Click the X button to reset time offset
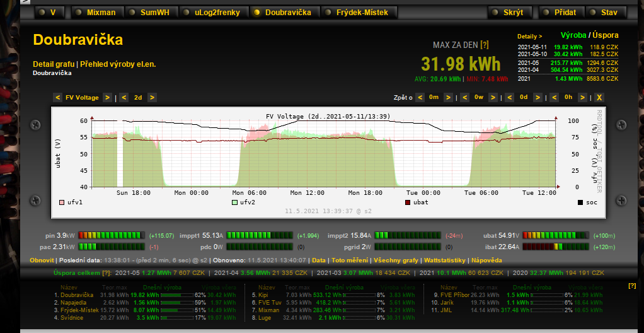 (599, 98)
